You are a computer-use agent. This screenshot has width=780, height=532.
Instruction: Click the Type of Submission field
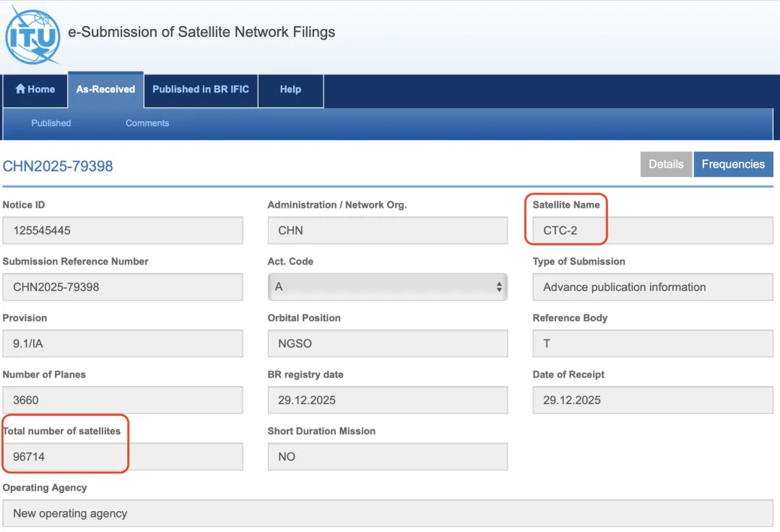coord(652,287)
